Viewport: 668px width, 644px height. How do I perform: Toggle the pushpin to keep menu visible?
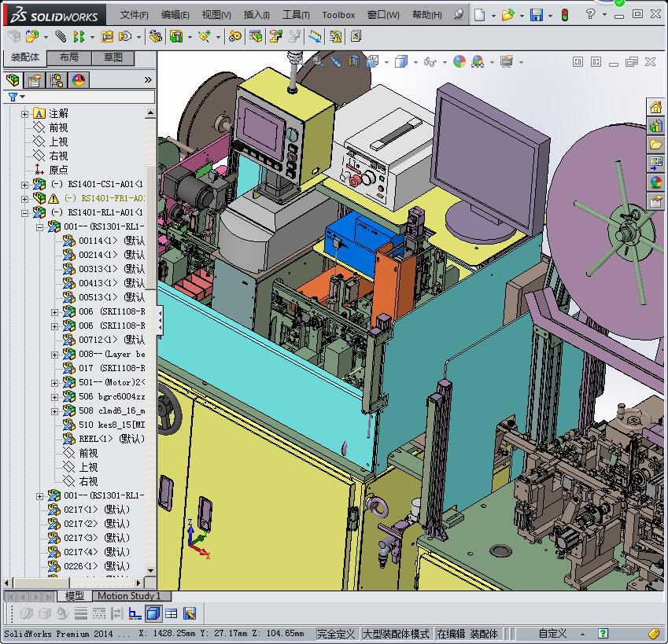pos(459,14)
